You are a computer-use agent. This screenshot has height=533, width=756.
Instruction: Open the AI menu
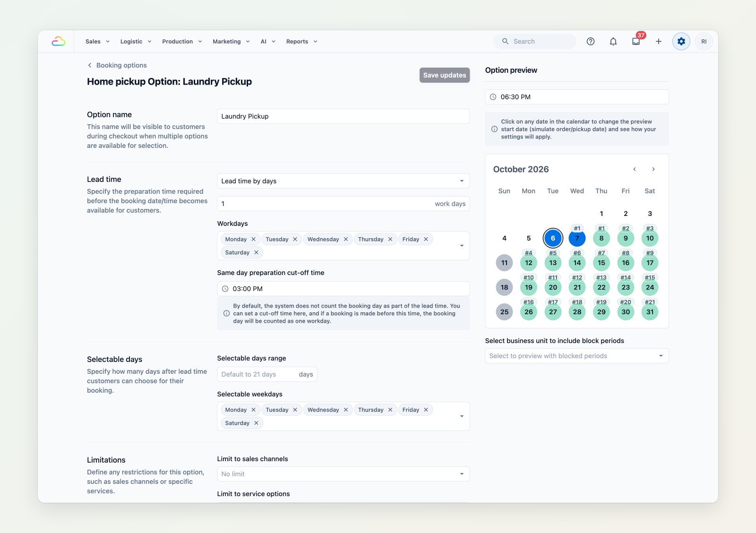(268, 42)
